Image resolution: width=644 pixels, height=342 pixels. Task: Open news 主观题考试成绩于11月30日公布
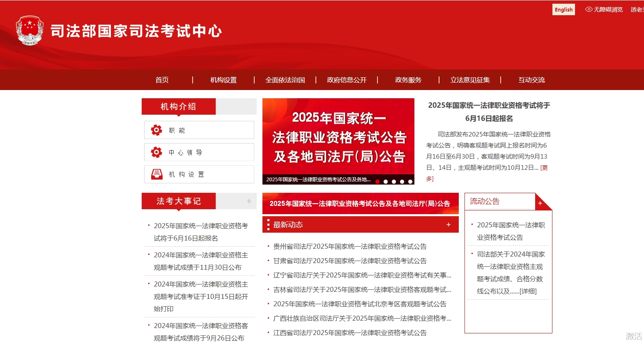pyautogui.click(x=201, y=261)
